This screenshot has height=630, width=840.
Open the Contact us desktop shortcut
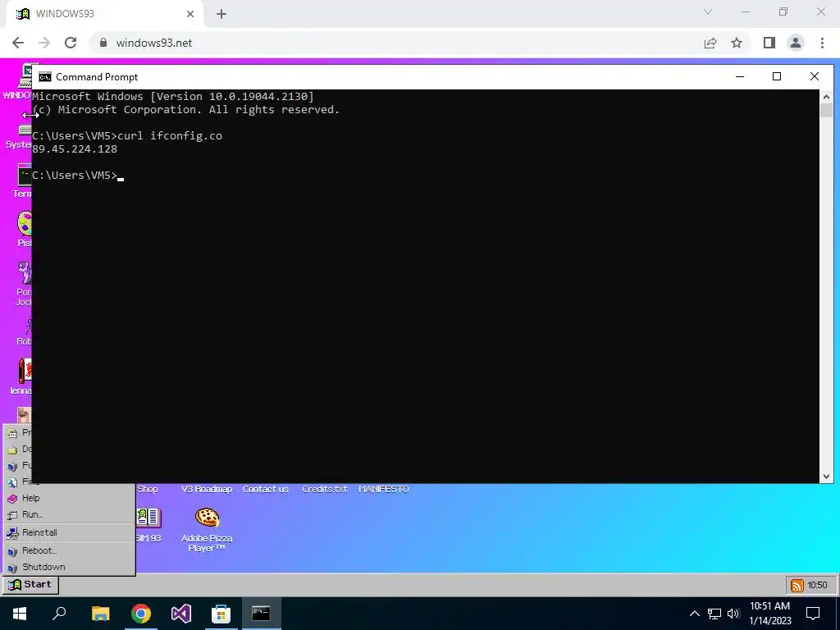pos(265,489)
